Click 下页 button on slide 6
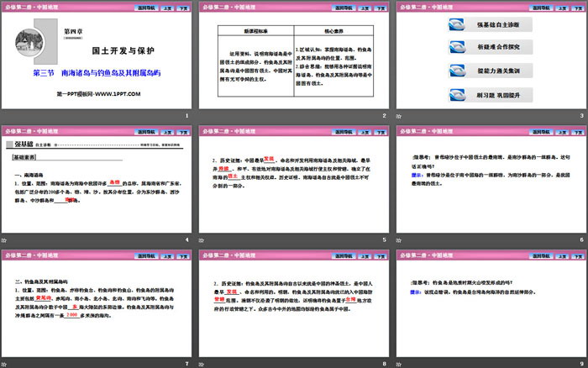Screen dimensions: 588x368 pos(578,132)
